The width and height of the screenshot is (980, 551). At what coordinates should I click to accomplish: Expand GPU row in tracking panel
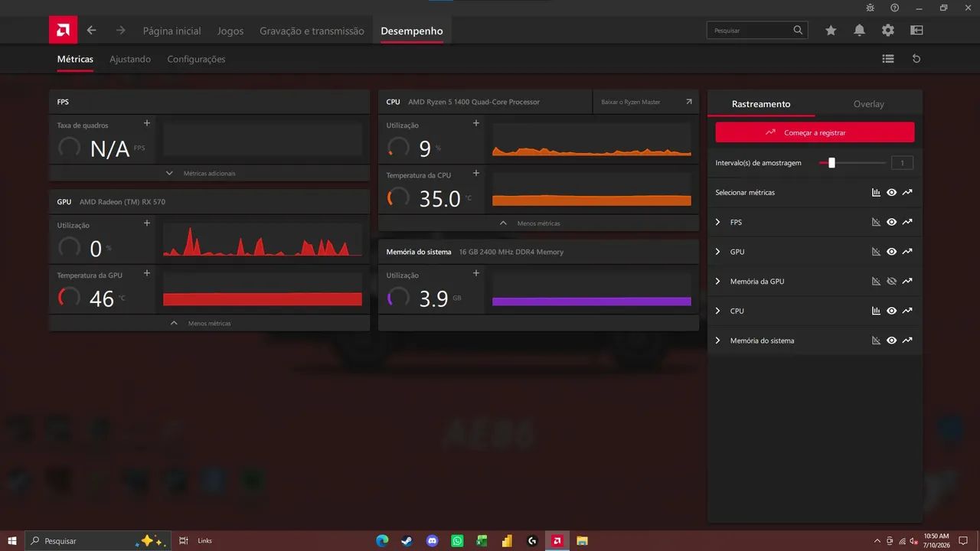pyautogui.click(x=717, y=252)
